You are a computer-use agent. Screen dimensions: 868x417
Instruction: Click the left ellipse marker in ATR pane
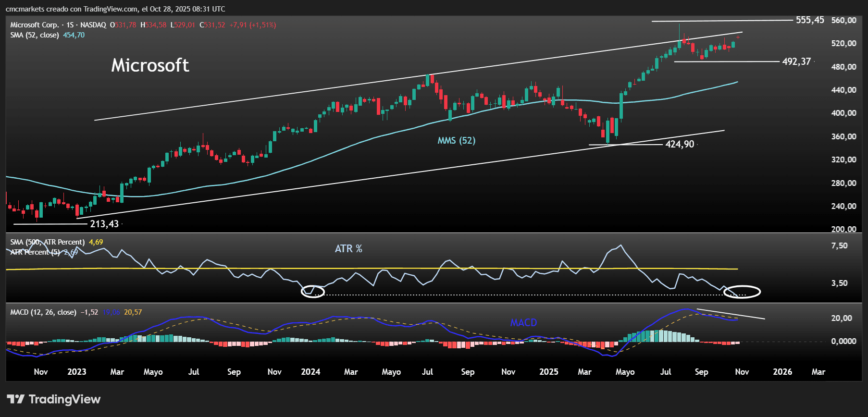click(313, 291)
